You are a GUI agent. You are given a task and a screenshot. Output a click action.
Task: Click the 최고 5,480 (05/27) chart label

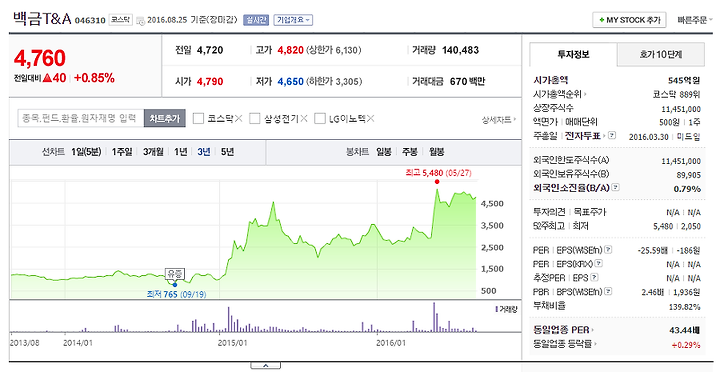(x=439, y=173)
